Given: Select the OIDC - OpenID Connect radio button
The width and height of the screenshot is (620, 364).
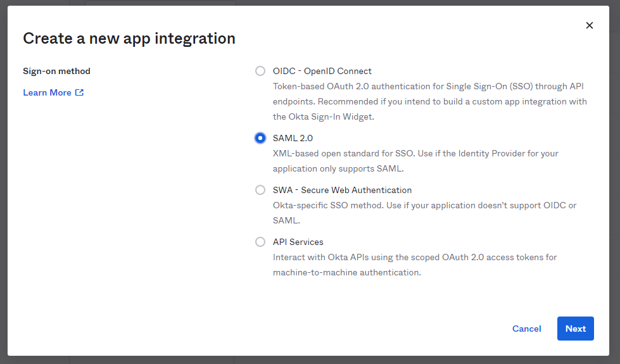Looking at the screenshot, I should [260, 71].
